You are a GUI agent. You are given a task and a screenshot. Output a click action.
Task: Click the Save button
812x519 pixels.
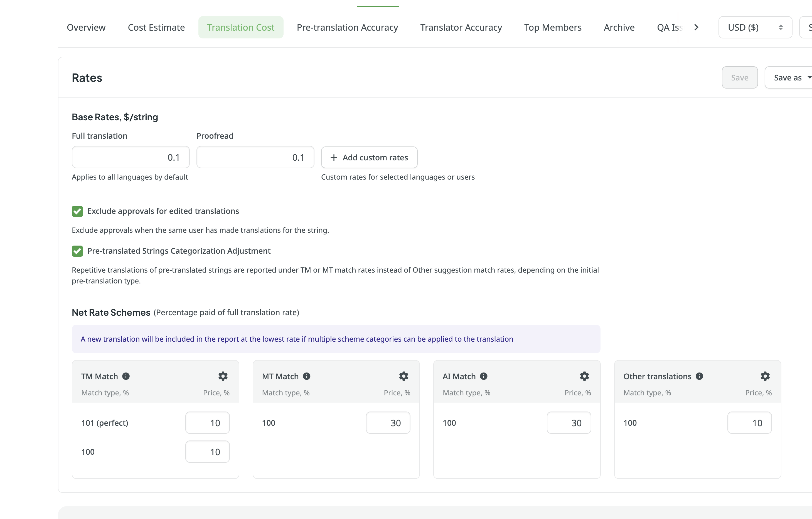(740, 78)
